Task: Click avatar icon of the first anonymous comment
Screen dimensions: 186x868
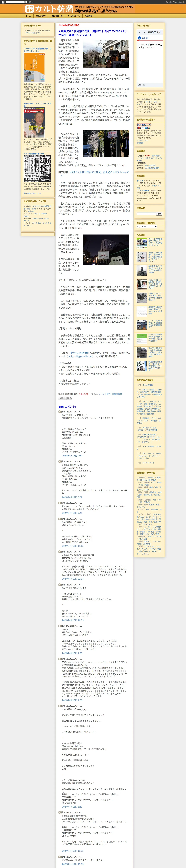Action: pos(59,411)
